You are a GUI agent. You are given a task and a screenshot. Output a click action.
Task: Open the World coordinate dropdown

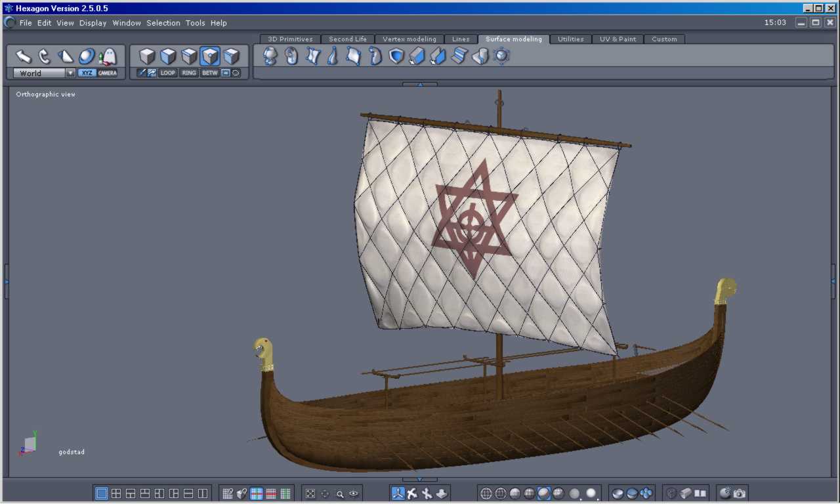[x=45, y=73]
